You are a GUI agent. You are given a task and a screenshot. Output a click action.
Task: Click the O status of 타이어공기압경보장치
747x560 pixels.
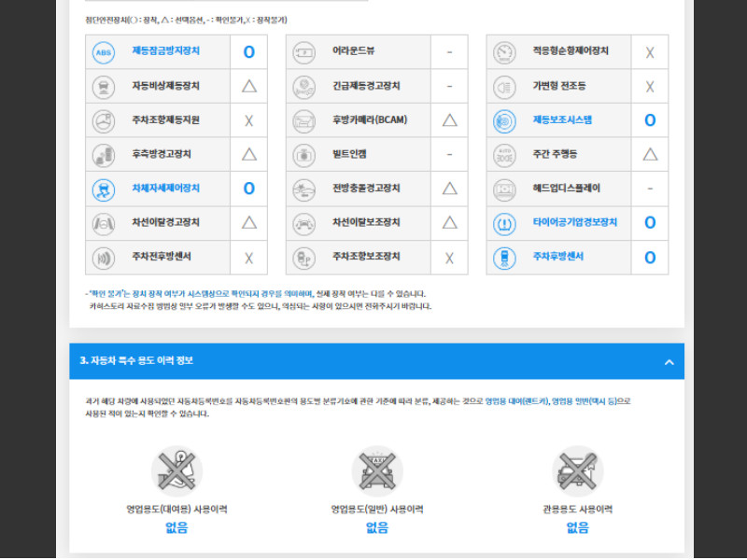click(650, 223)
